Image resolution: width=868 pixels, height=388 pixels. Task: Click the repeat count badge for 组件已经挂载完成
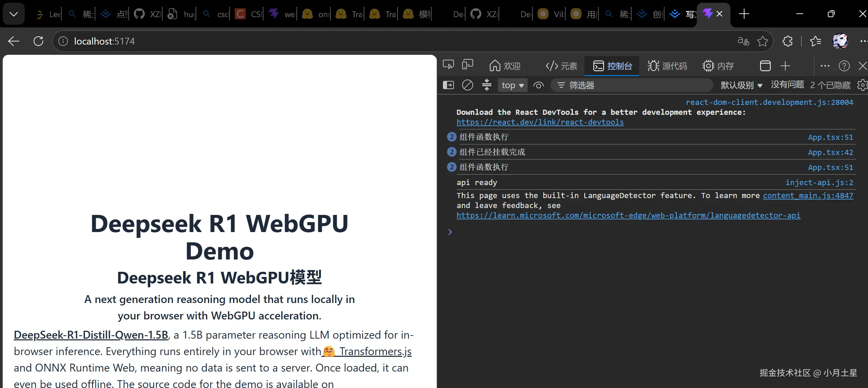[451, 152]
